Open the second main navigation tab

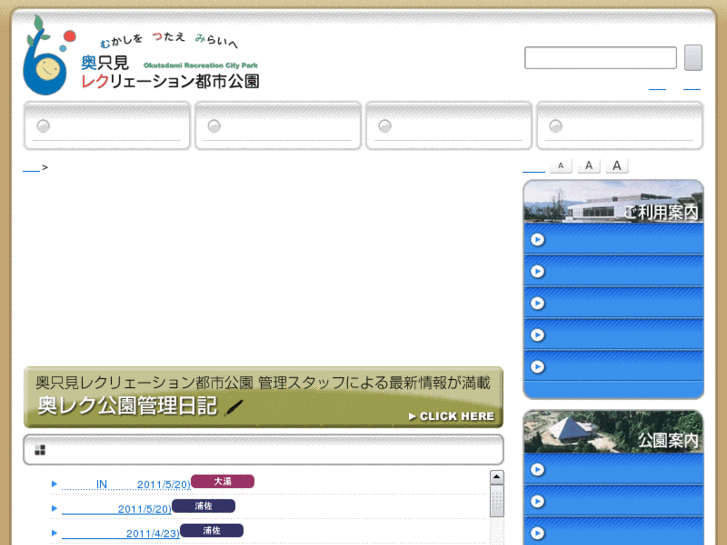pyautogui.click(x=278, y=126)
